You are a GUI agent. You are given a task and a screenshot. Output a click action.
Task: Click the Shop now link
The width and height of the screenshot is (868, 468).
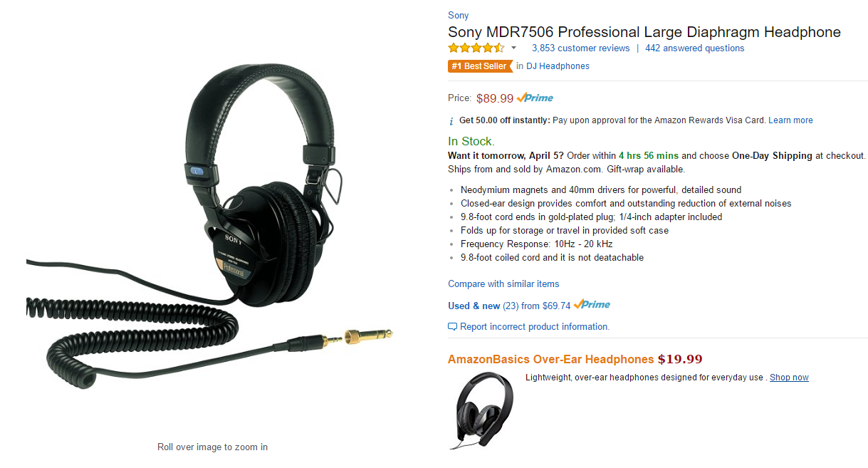click(789, 378)
